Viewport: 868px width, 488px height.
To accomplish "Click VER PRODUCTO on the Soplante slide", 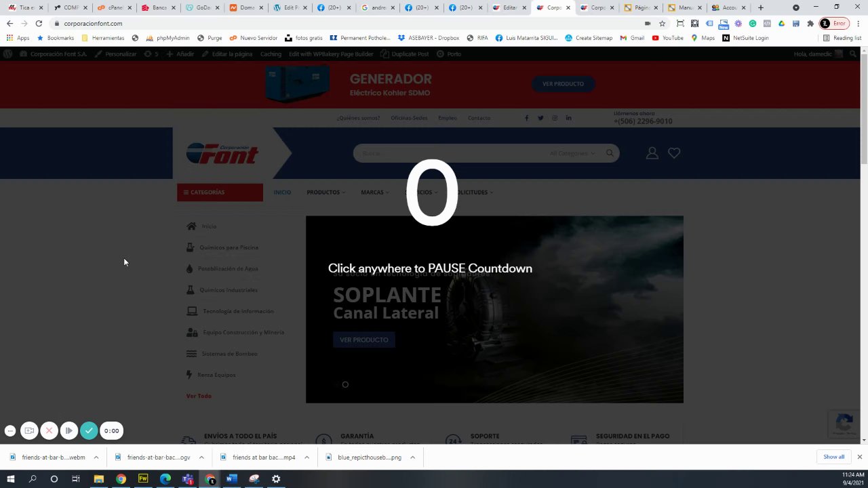I will pyautogui.click(x=364, y=340).
